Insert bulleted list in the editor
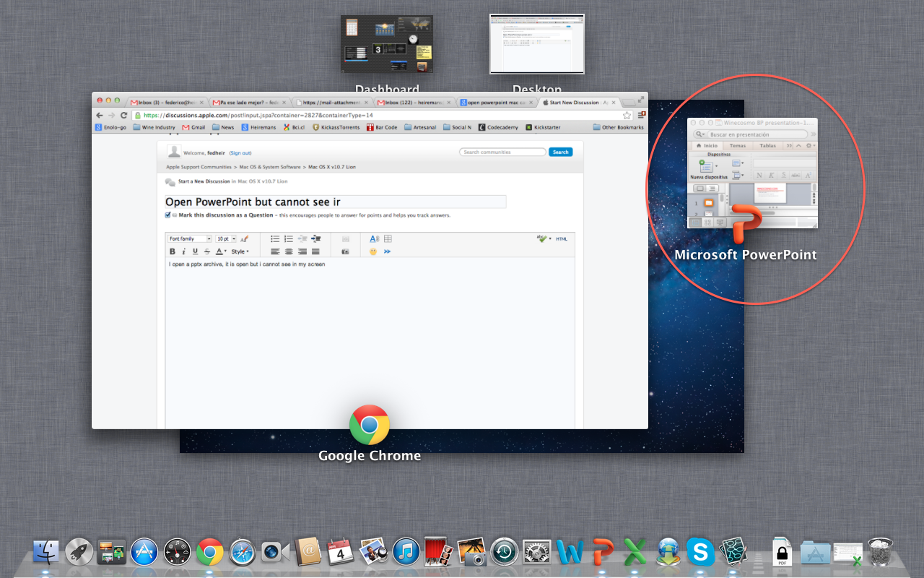 tap(275, 238)
